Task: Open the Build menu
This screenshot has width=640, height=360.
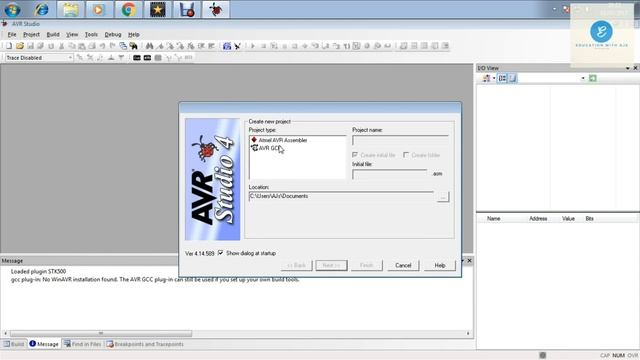Action: [x=53, y=35]
